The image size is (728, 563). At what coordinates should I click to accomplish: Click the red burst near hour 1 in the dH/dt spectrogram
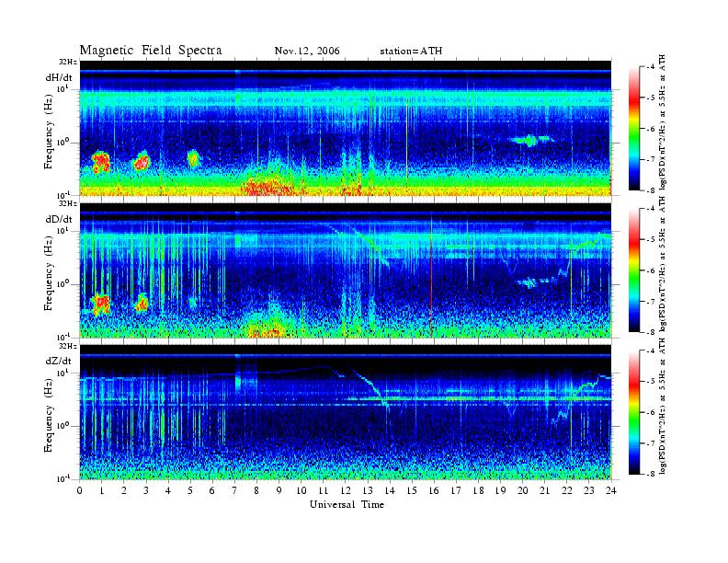(x=101, y=163)
